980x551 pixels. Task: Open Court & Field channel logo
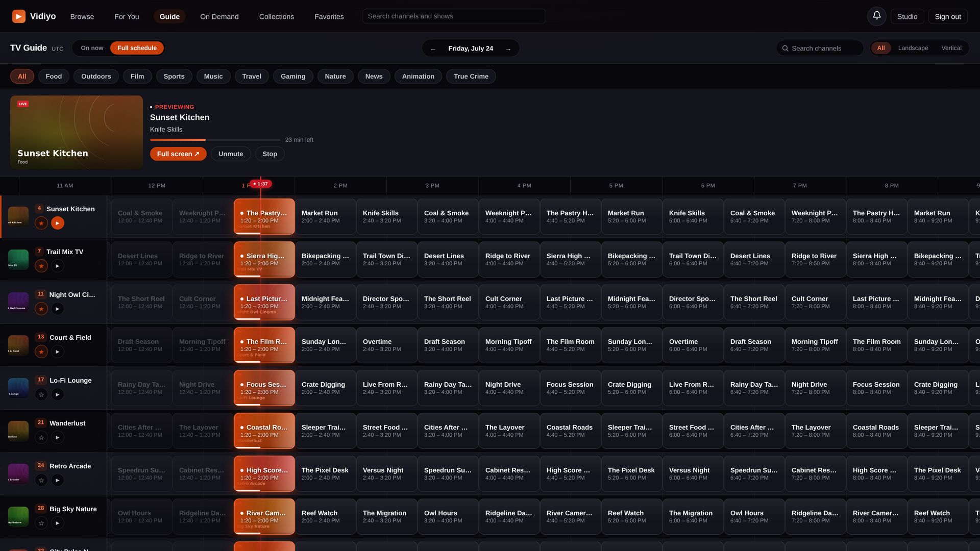pos(18,345)
